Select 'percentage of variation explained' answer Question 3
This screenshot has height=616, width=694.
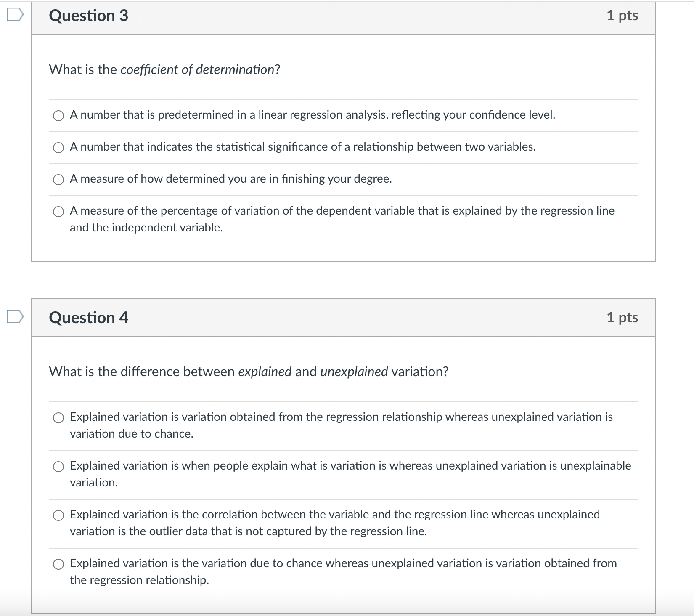[58, 211]
